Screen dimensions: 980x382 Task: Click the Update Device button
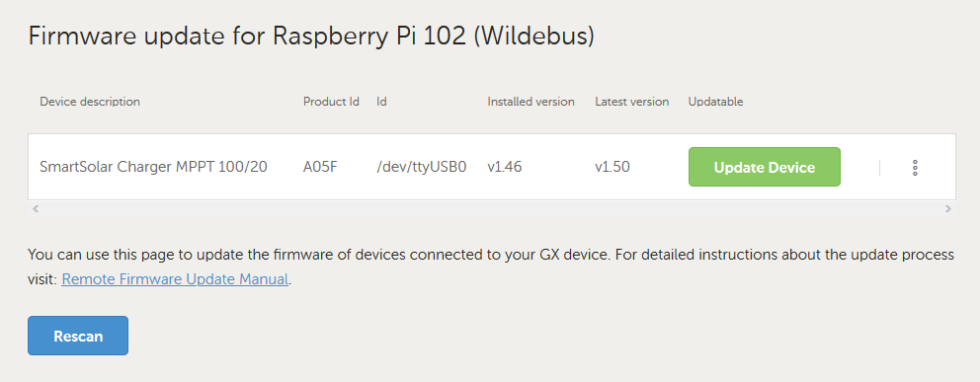[x=765, y=167]
